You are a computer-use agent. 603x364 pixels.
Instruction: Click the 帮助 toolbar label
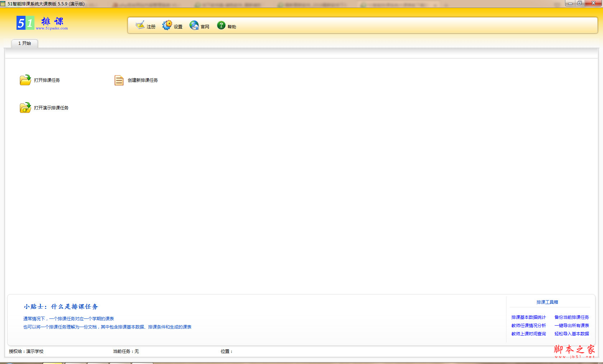232,27
